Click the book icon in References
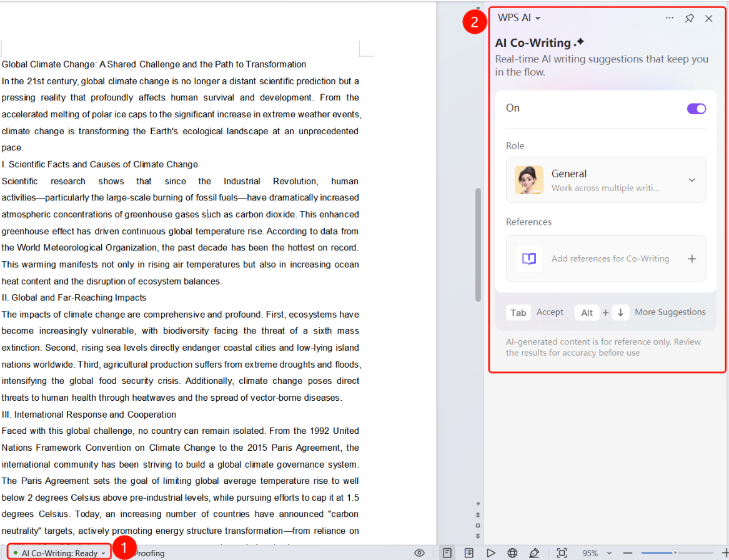Screen dimensions: 729x560 click(528, 259)
